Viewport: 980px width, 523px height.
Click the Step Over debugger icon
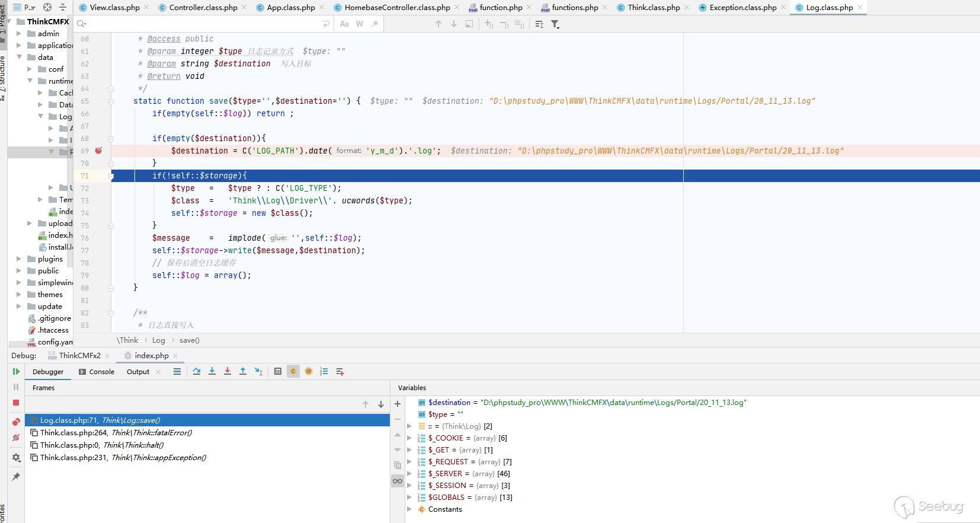click(197, 371)
